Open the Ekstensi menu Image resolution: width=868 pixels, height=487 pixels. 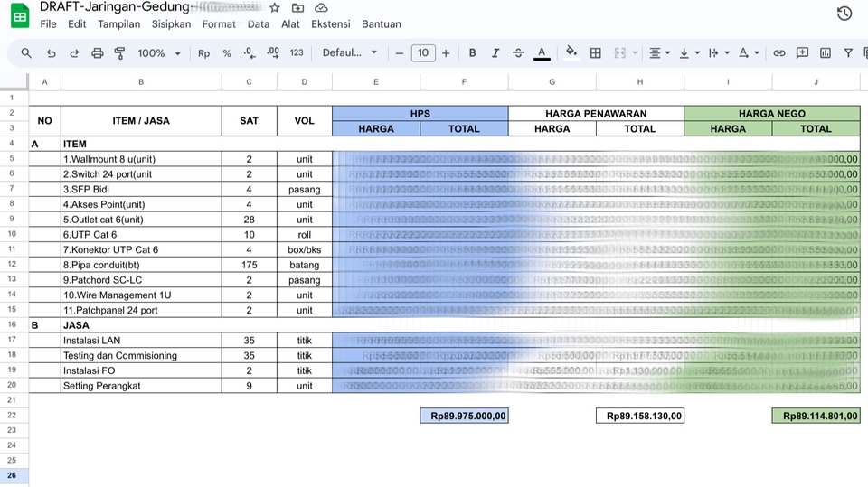331,24
